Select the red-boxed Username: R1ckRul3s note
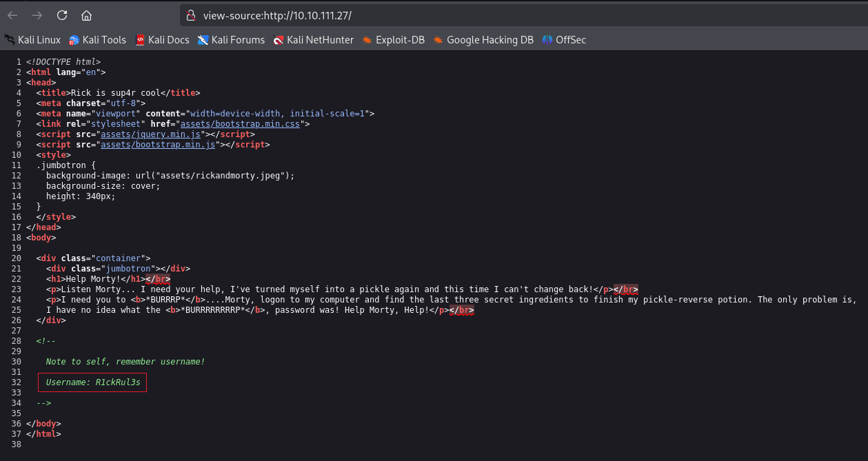This screenshot has height=461, width=868. coord(92,382)
